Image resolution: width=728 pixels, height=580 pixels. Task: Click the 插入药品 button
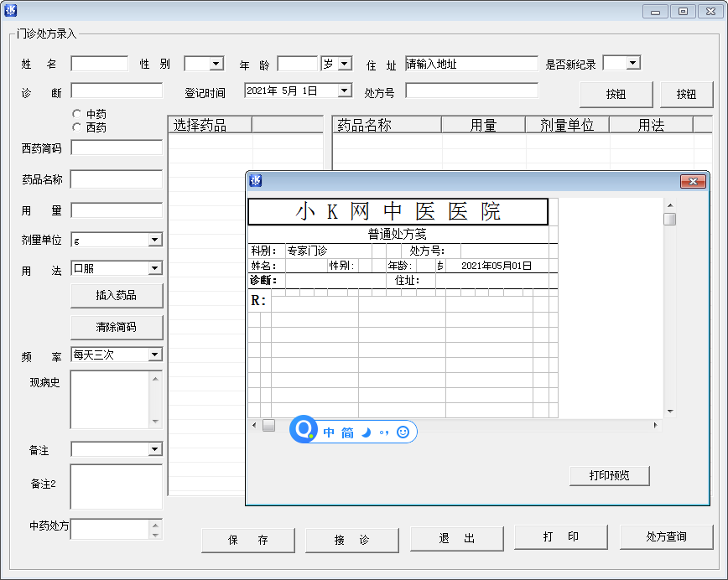tap(117, 295)
